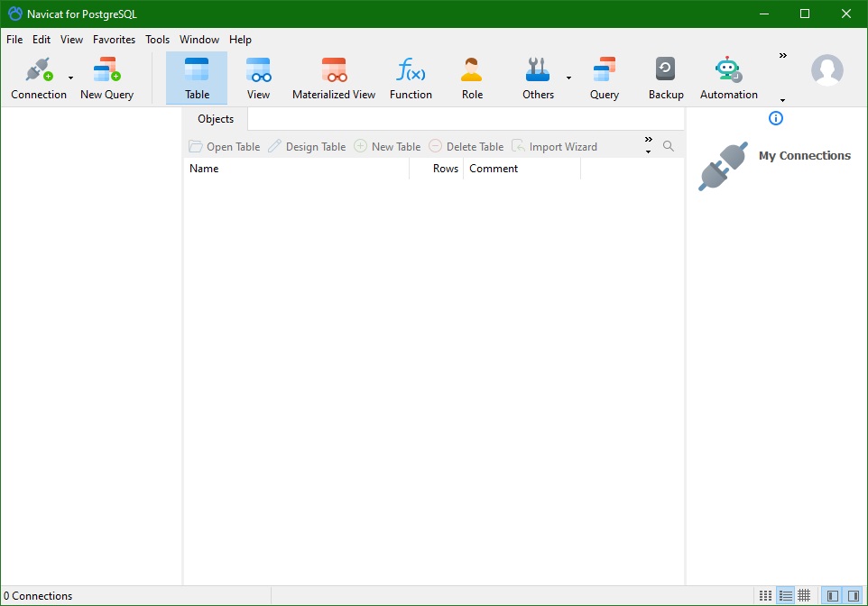The image size is (868, 606).
Task: Open the Favorites menu
Action: coord(114,40)
